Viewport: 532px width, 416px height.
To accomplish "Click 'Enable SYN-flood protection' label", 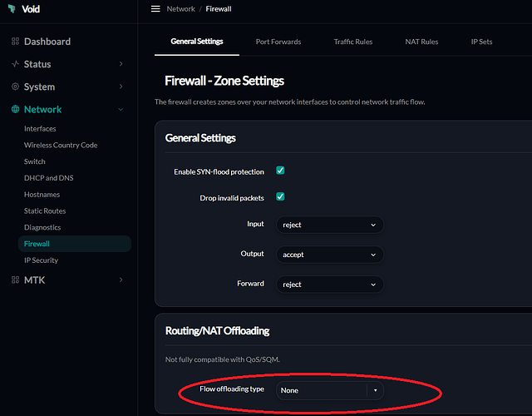I will (219, 172).
